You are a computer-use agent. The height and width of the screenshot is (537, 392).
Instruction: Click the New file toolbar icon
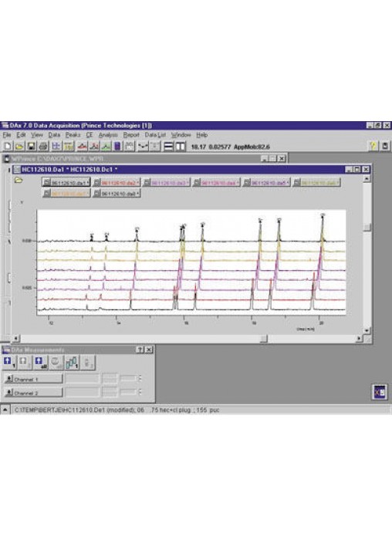point(7,147)
